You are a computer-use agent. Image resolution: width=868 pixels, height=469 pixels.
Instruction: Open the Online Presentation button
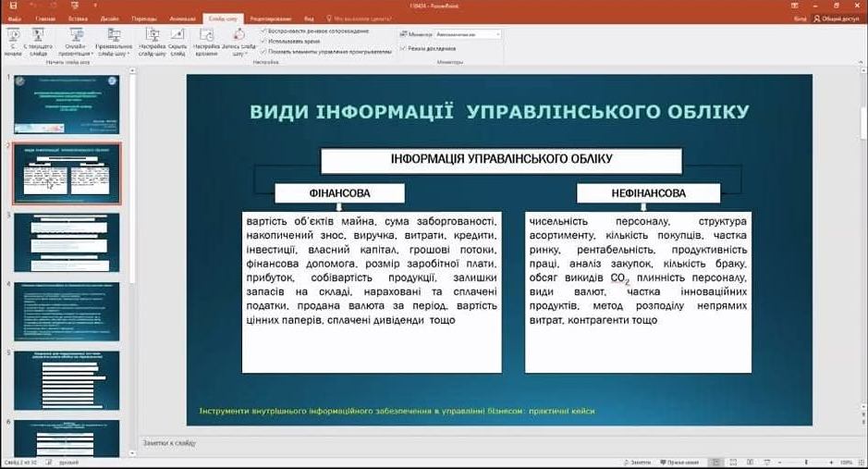pos(75,39)
